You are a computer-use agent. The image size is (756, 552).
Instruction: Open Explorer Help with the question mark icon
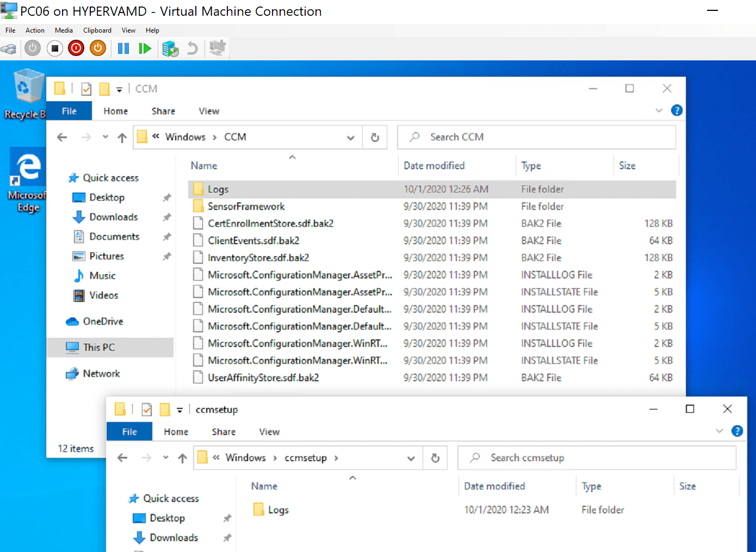point(677,110)
